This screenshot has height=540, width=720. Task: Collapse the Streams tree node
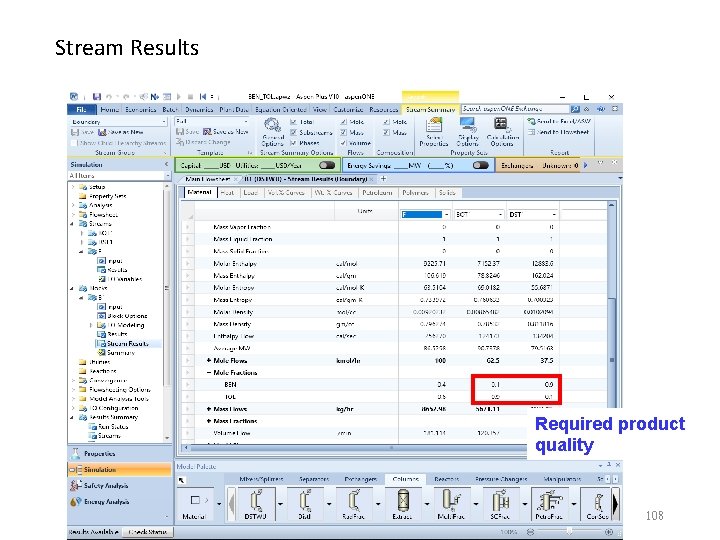[72, 224]
